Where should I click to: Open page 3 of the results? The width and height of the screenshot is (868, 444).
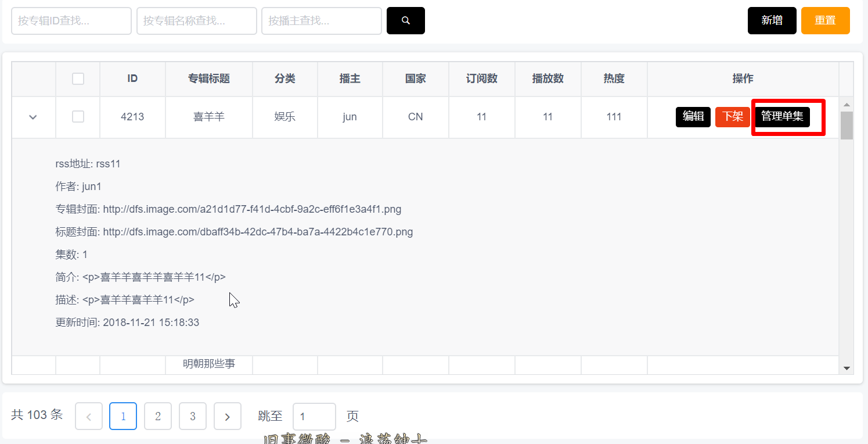click(192, 416)
